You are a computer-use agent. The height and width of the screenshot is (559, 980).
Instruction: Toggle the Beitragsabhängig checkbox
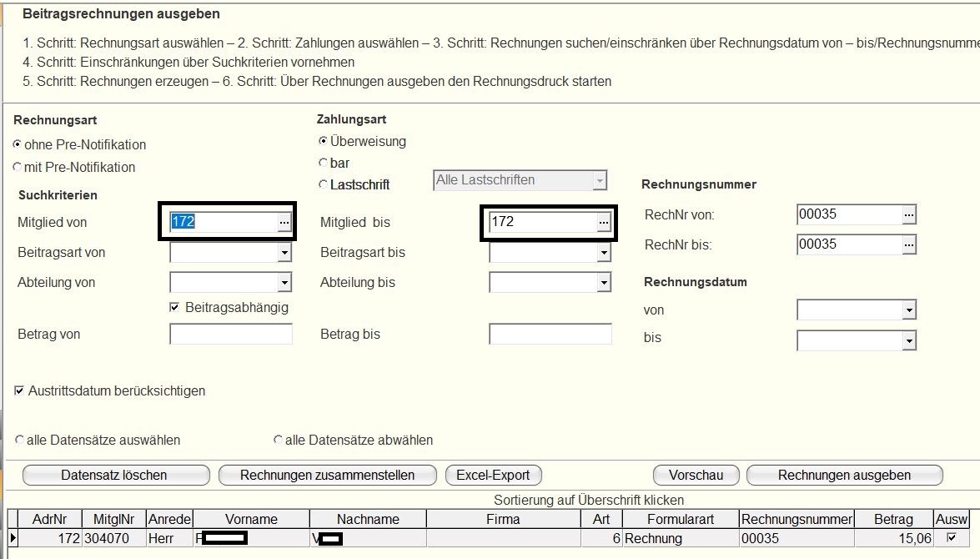coord(174,308)
